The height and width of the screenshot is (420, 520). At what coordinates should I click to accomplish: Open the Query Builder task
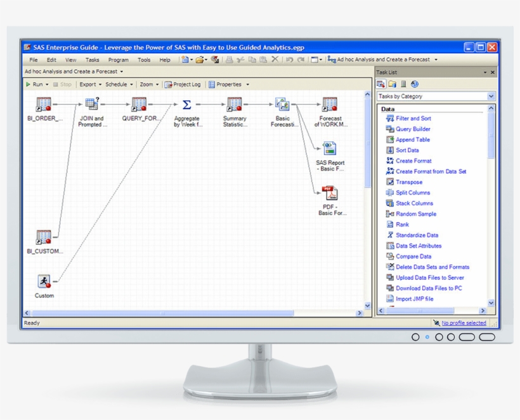(413, 129)
